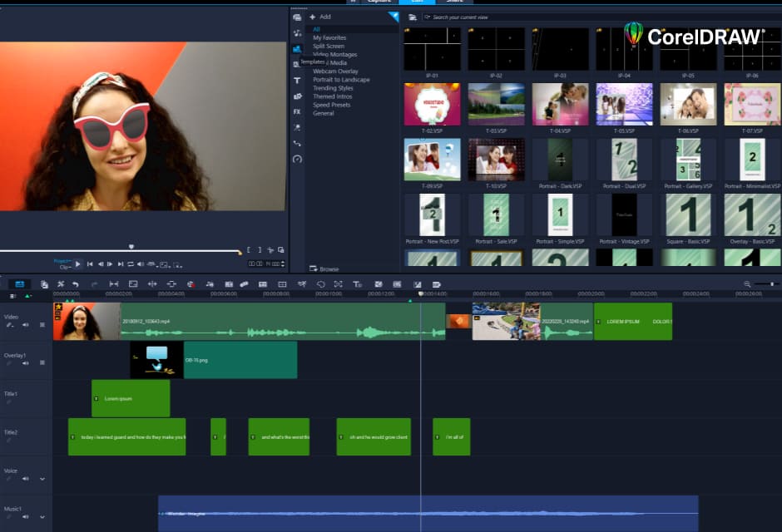Open the Add dropdown in the library panel
Viewport: 782px width, 532px height.
(x=322, y=17)
